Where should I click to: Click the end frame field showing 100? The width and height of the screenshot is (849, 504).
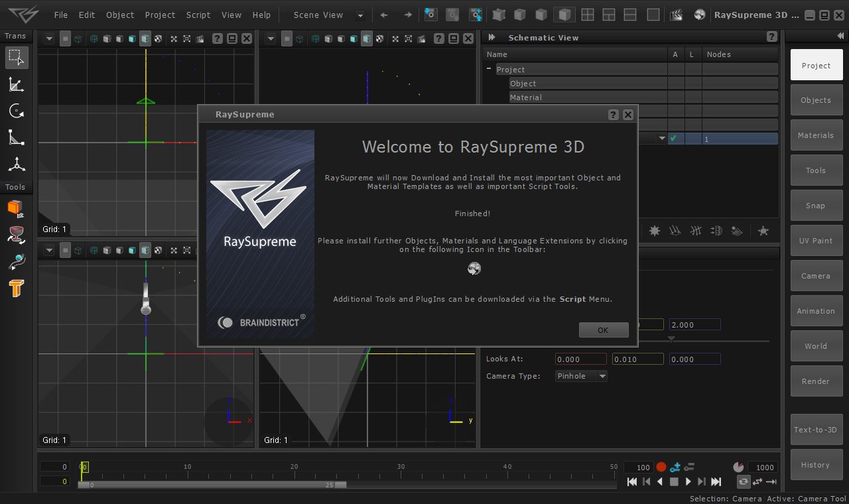(639, 467)
